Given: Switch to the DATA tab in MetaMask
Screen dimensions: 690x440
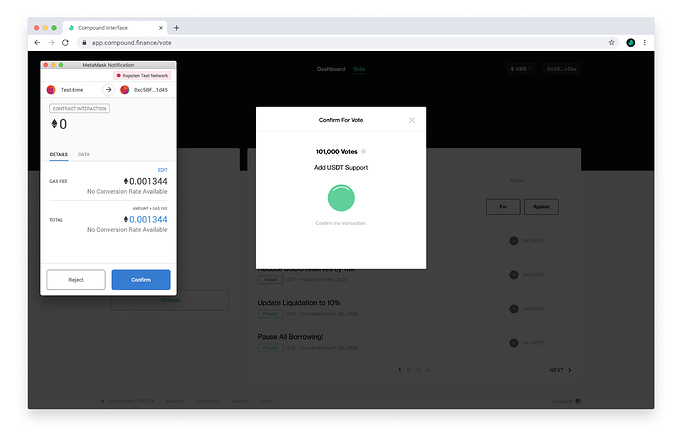Looking at the screenshot, I should click(x=84, y=154).
